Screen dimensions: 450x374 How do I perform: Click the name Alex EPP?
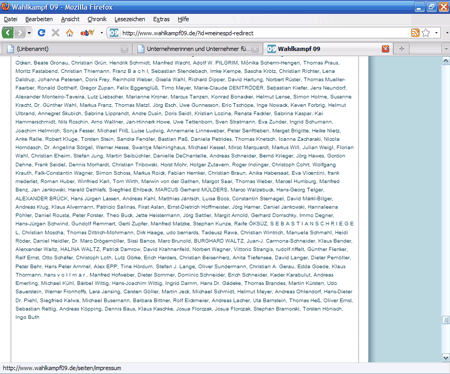[105, 266]
